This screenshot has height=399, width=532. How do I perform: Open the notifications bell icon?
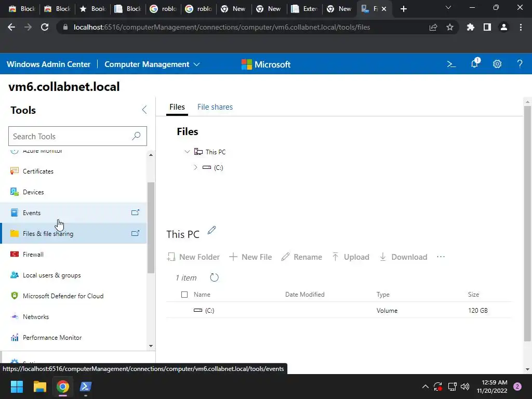click(475, 63)
